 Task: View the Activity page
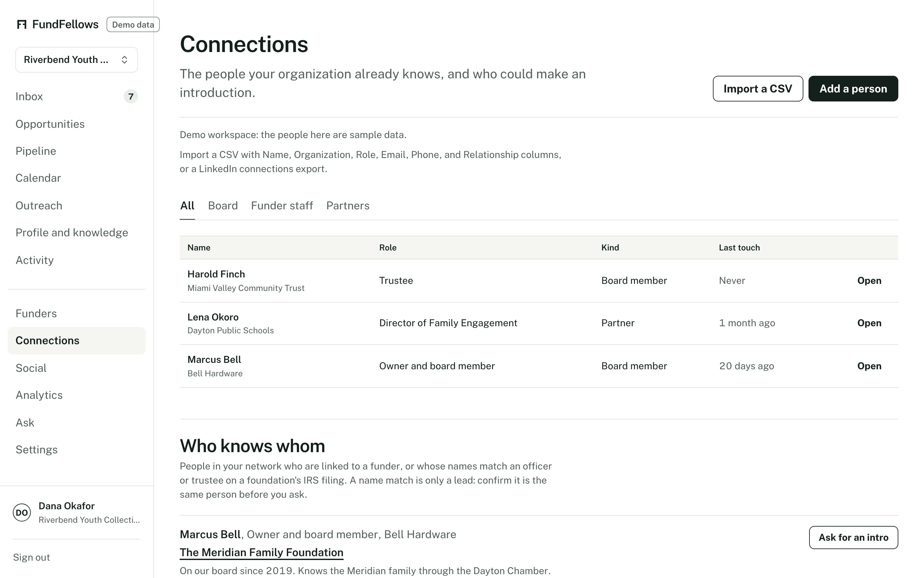[76, 260]
